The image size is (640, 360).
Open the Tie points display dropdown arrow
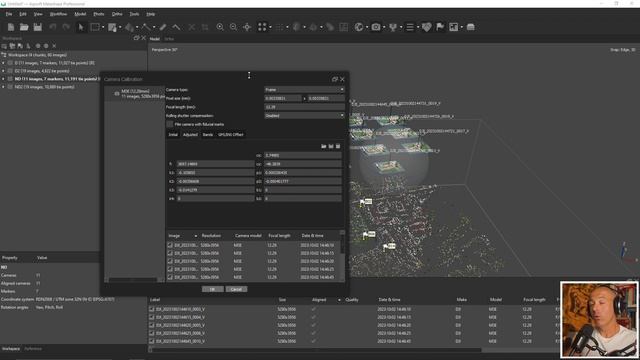pyautogui.click(x=270, y=27)
